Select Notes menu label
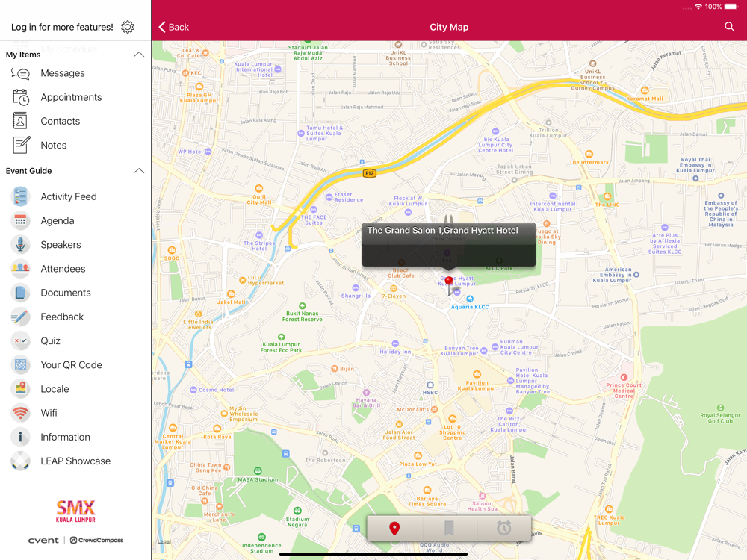This screenshot has width=747, height=560. pyautogui.click(x=54, y=146)
